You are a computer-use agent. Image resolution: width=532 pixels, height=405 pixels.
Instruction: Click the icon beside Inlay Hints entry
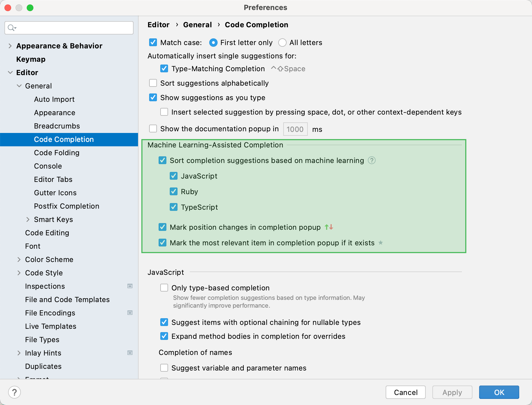point(130,353)
